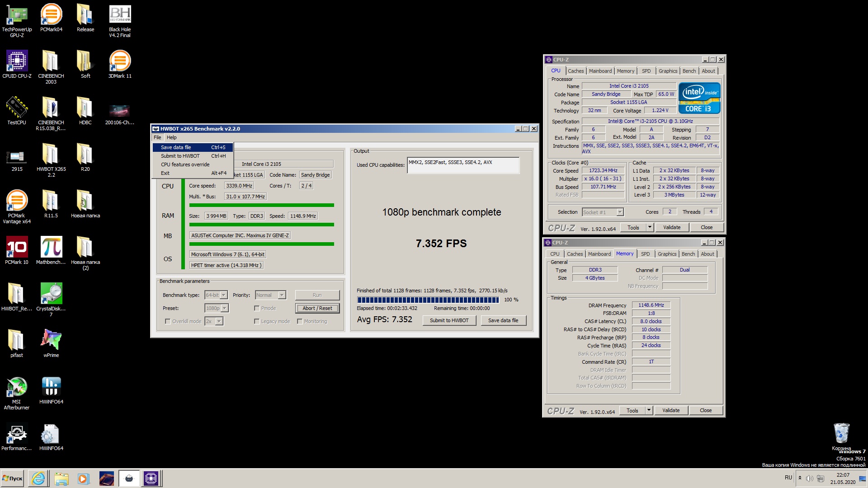This screenshot has height=488, width=868.
Task: Open wPrime desktop icon
Action: tap(51, 343)
